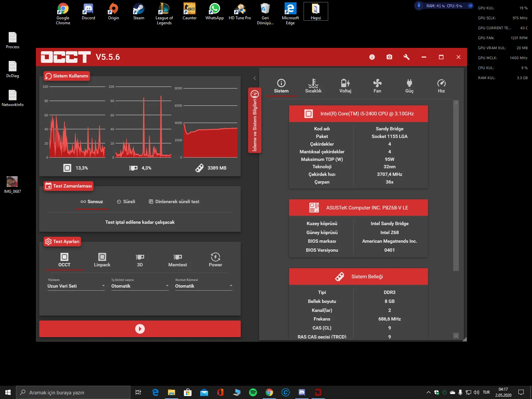
Task: Click the GPU usage icon beside 4,3%
Action: pos(133,168)
